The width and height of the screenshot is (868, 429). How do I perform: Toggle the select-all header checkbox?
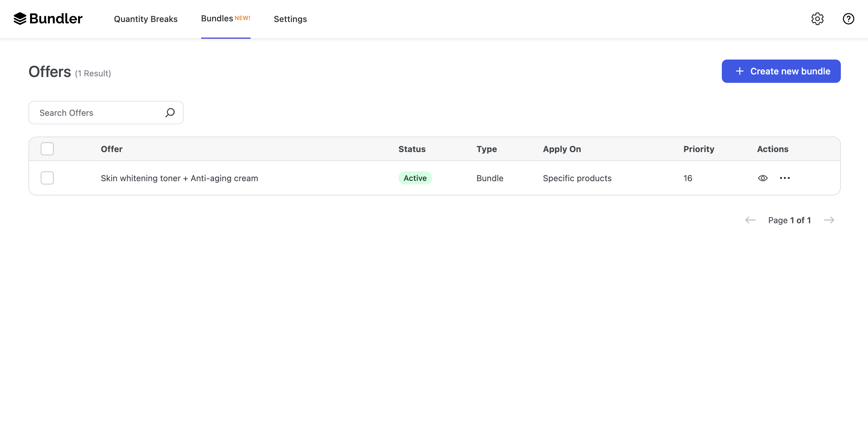(48, 148)
